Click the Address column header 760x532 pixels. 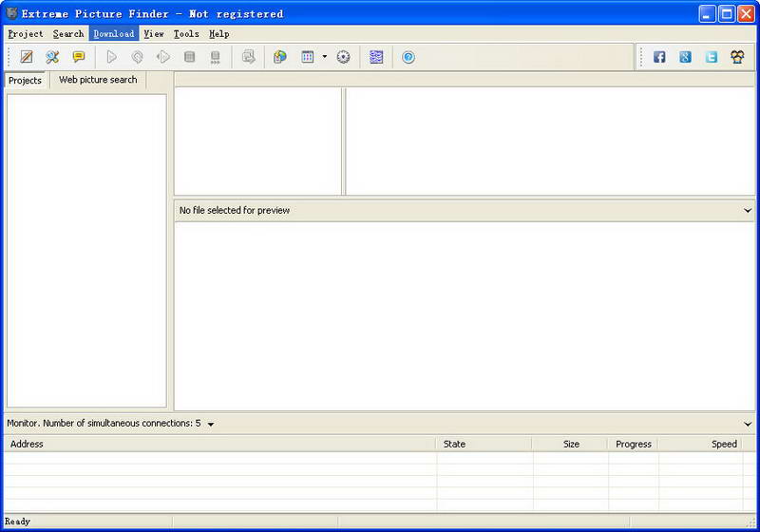(220, 444)
